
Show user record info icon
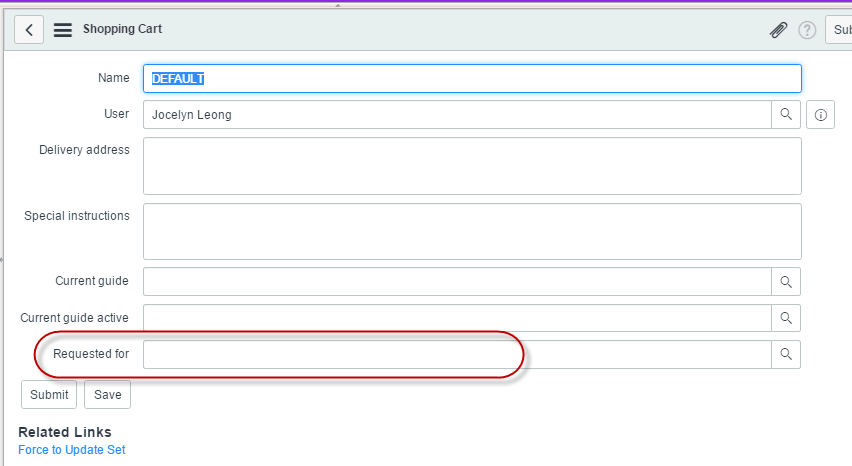820,115
